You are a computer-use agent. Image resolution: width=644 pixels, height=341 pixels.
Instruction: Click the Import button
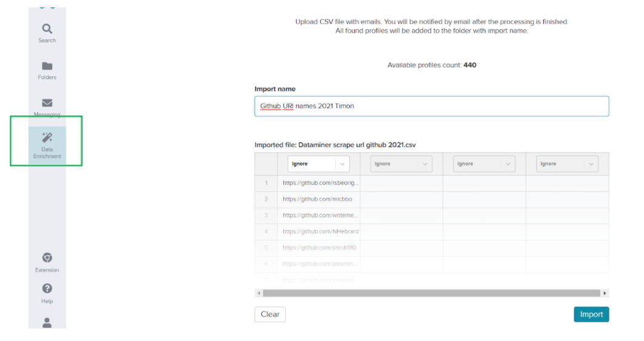click(591, 314)
